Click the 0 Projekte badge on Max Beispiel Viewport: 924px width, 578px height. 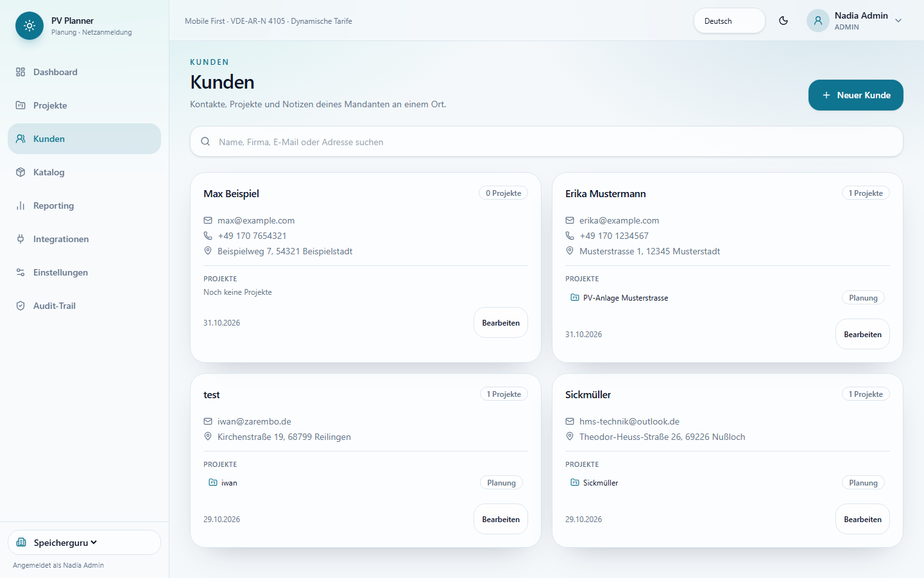(x=503, y=193)
